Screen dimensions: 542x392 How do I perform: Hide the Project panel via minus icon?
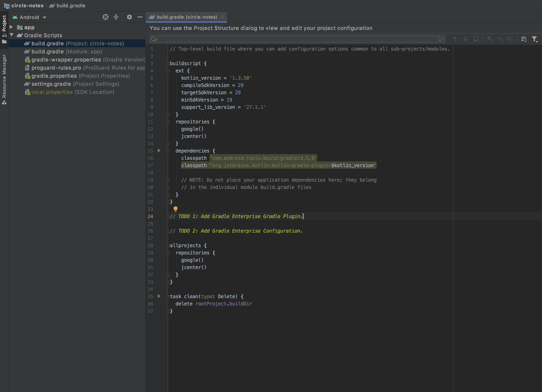point(140,17)
